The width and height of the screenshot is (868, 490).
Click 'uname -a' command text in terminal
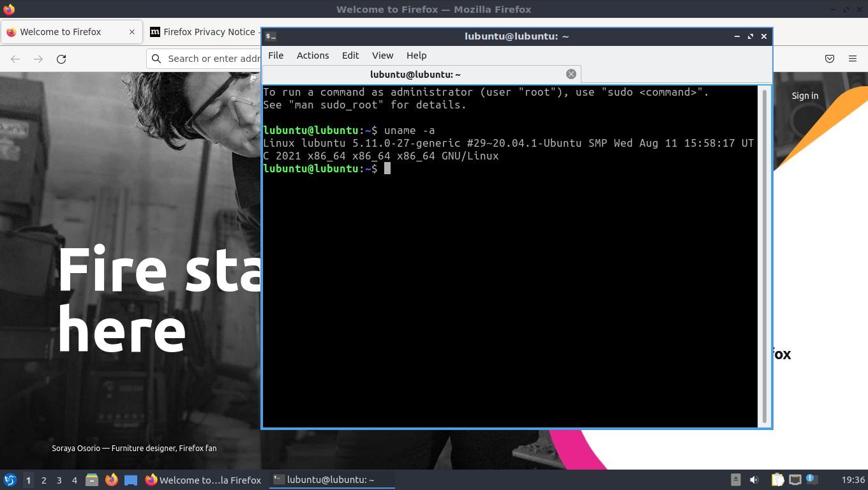[x=409, y=130]
